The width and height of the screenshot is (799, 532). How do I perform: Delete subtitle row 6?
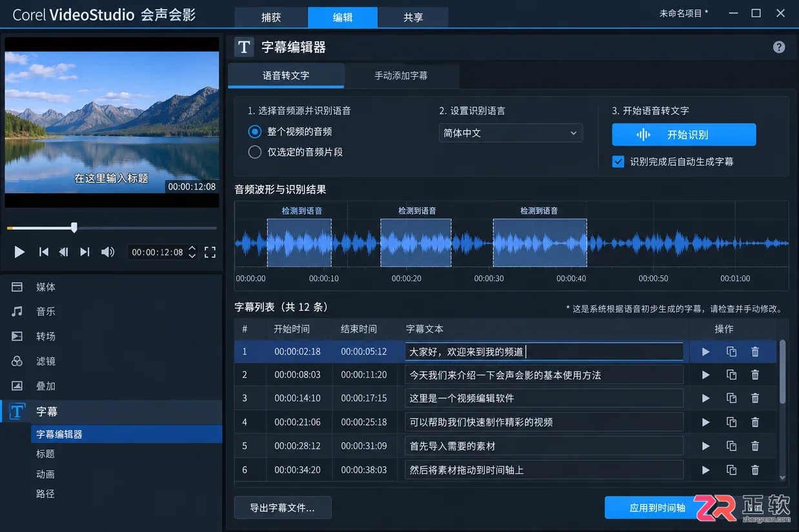point(755,470)
